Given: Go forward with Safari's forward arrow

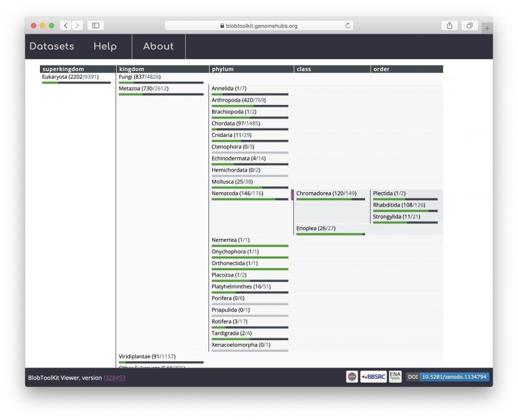Looking at the screenshot, I should coord(77,26).
